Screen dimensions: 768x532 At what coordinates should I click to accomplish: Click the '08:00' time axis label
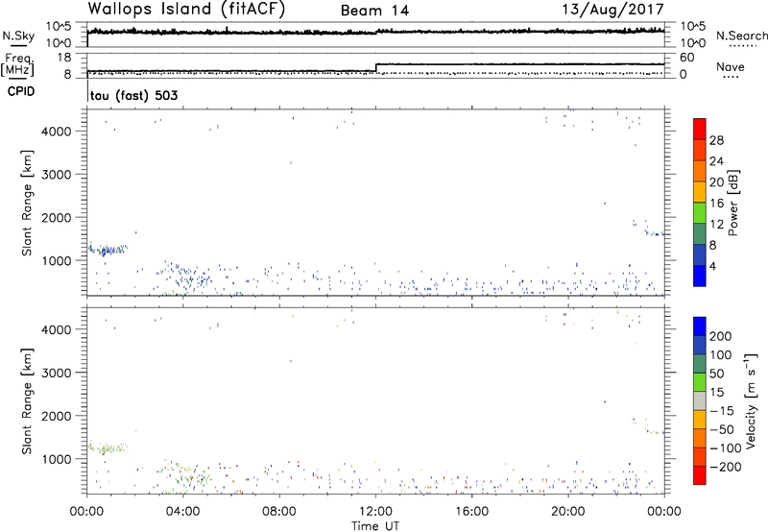point(279,512)
